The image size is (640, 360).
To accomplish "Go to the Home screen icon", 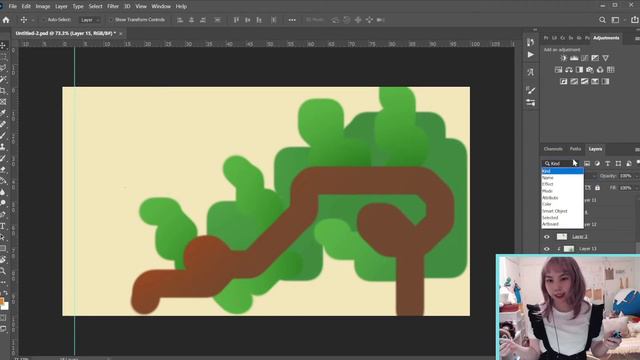I will [6, 20].
